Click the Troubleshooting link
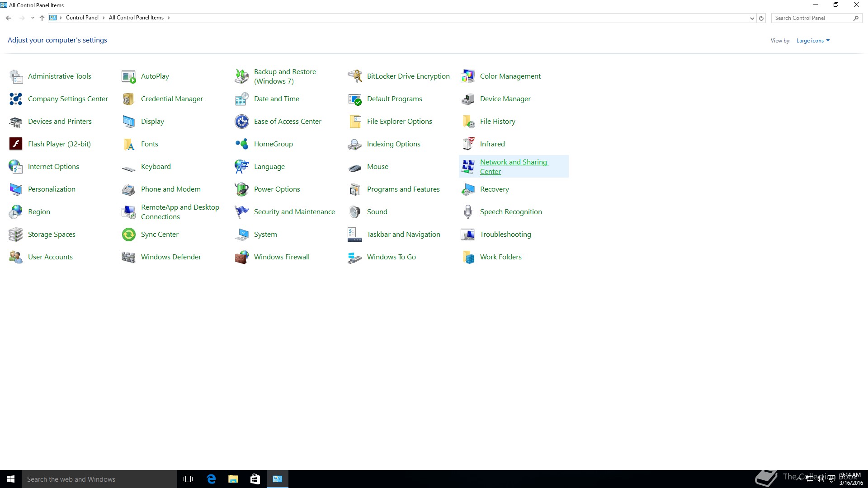 pyautogui.click(x=505, y=235)
